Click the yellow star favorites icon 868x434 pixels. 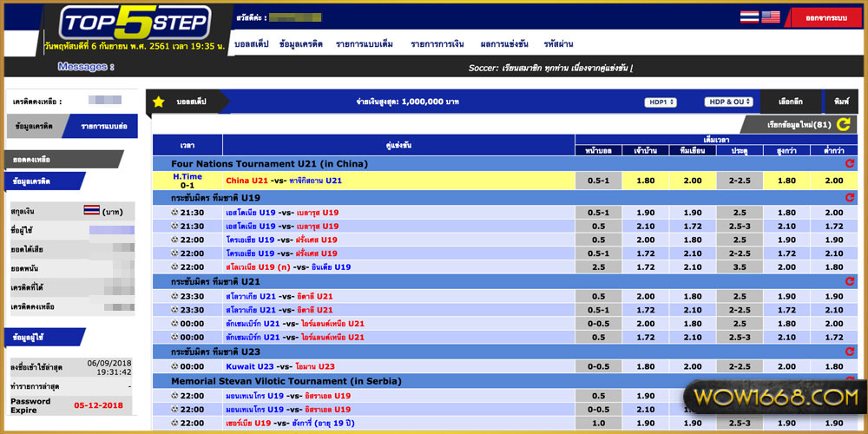coord(158,102)
